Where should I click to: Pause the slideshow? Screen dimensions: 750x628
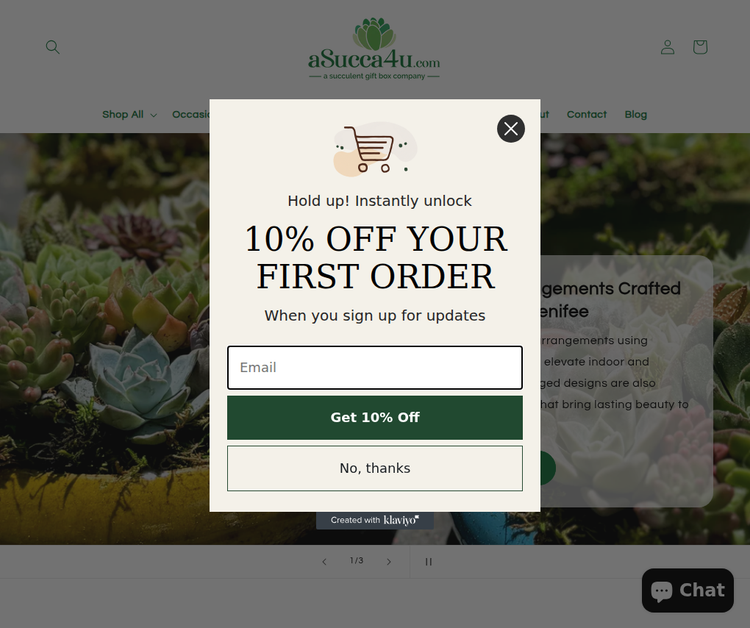point(429,562)
